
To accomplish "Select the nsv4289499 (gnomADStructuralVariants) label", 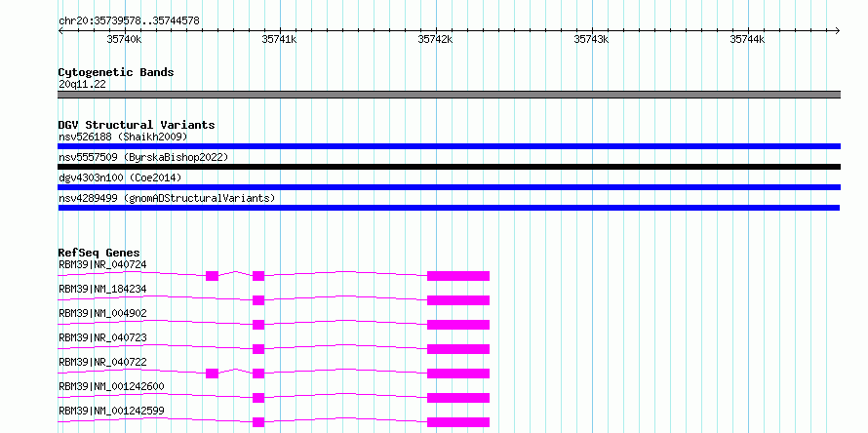I will 167,198.
